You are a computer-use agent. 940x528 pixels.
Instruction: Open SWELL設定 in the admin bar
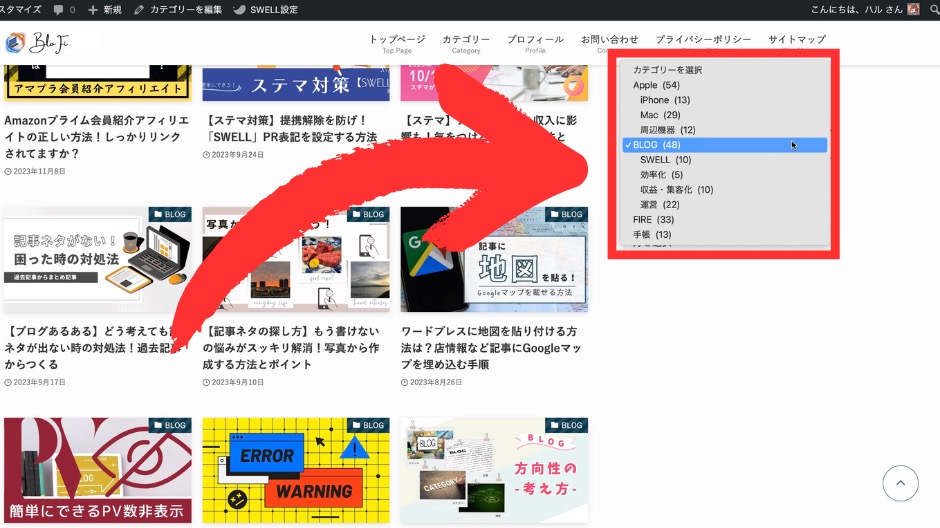266,10
